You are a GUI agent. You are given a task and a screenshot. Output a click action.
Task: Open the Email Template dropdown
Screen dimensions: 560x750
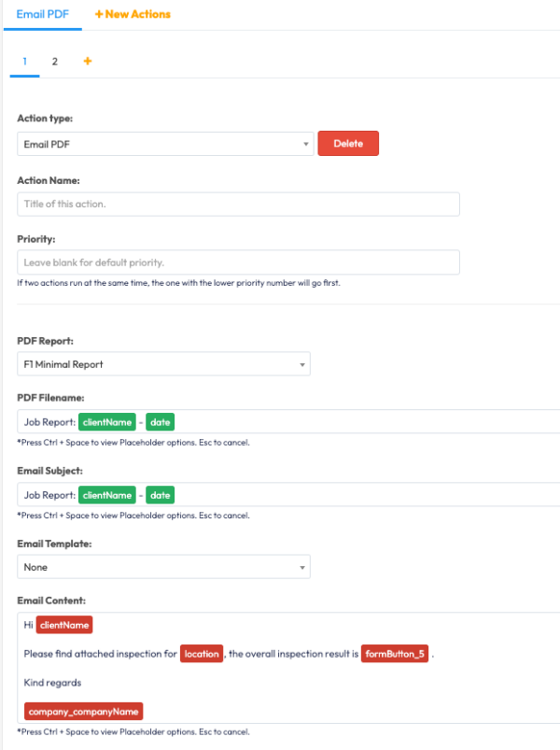[163, 567]
